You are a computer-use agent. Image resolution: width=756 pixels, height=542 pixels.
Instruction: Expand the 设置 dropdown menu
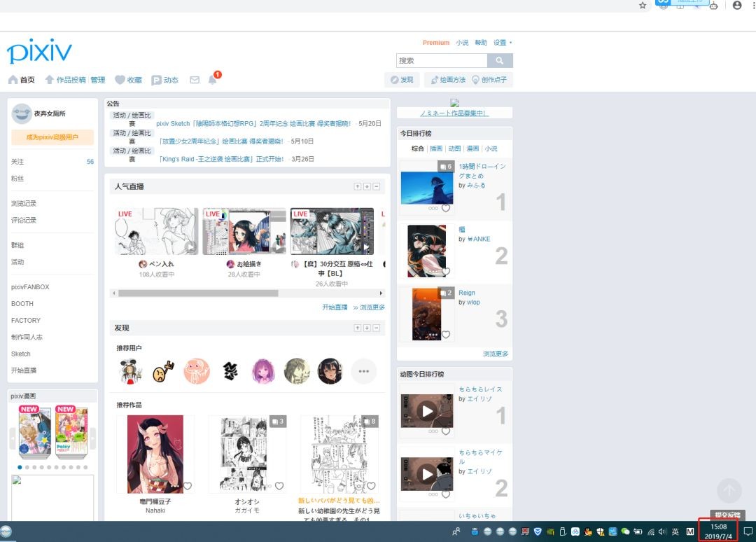click(x=502, y=43)
